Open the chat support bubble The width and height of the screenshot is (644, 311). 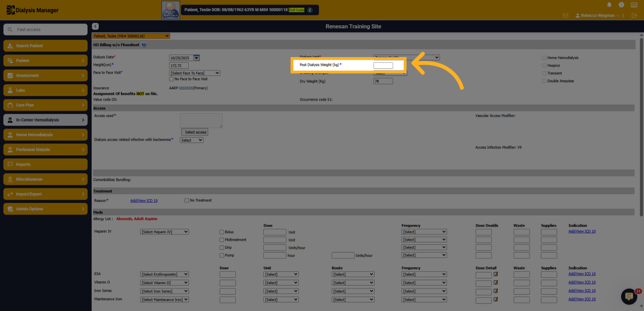[x=629, y=296]
